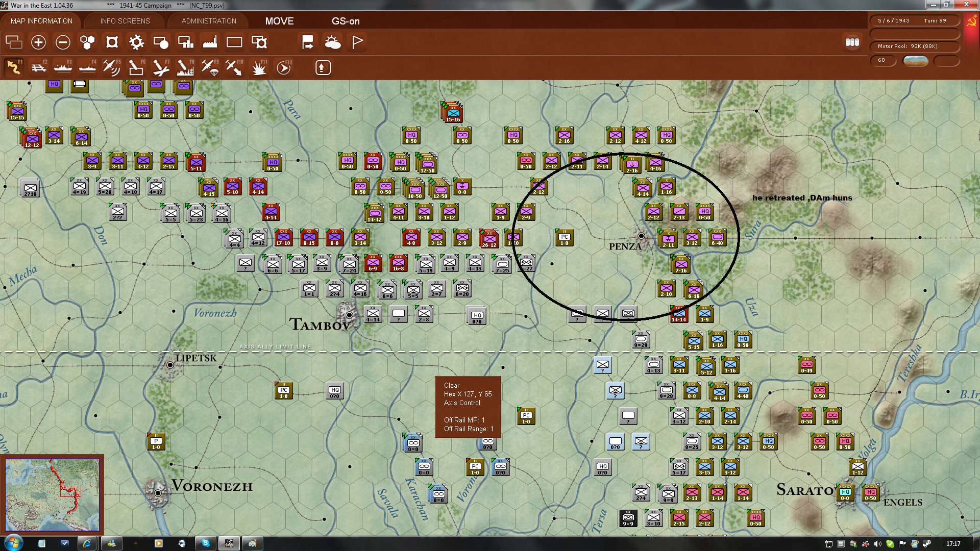Select the F3 naval transport mode
This screenshot has height=551, width=980.
click(63, 67)
